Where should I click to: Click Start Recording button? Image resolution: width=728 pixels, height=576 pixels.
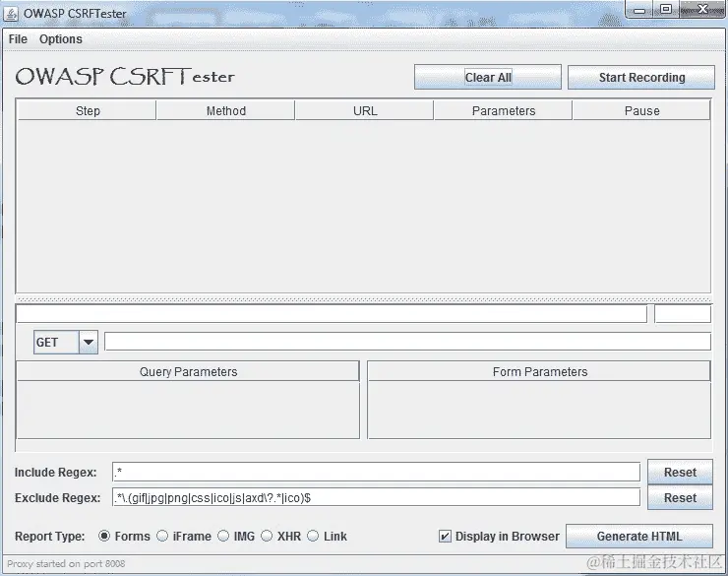[x=641, y=77]
